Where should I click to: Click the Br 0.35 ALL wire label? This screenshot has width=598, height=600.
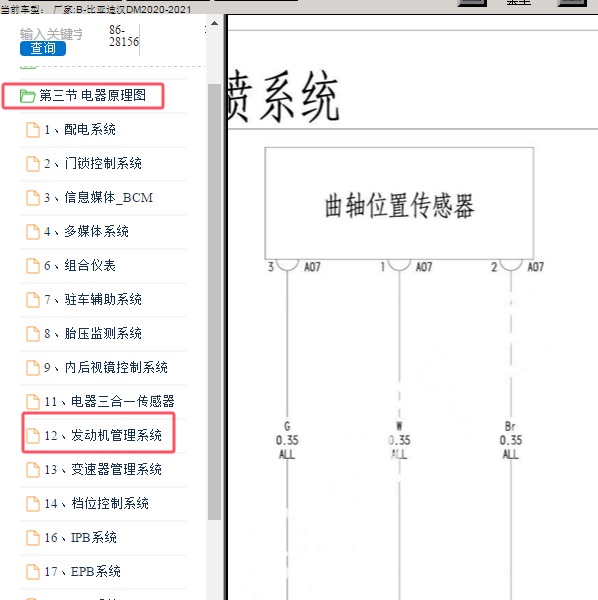(x=511, y=440)
